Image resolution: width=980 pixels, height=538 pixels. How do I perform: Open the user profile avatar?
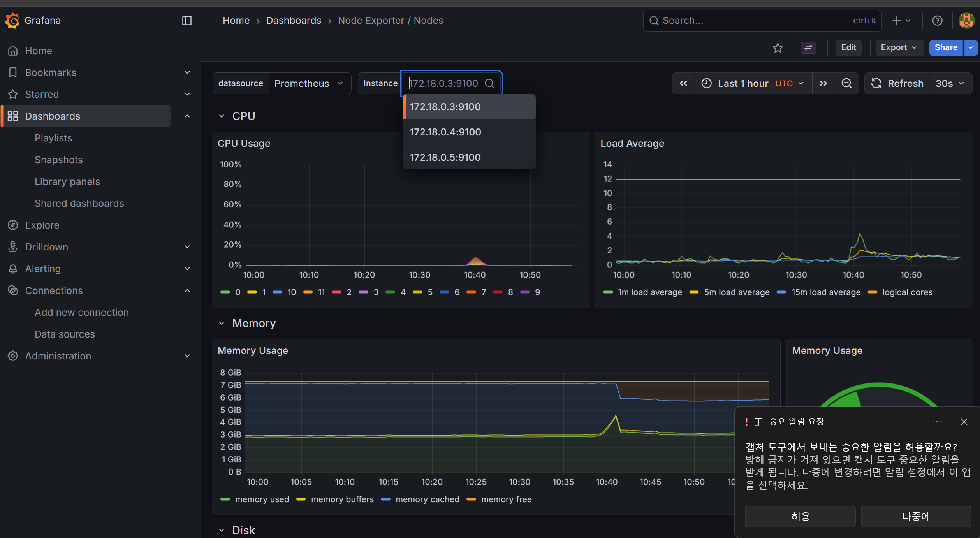click(x=966, y=21)
